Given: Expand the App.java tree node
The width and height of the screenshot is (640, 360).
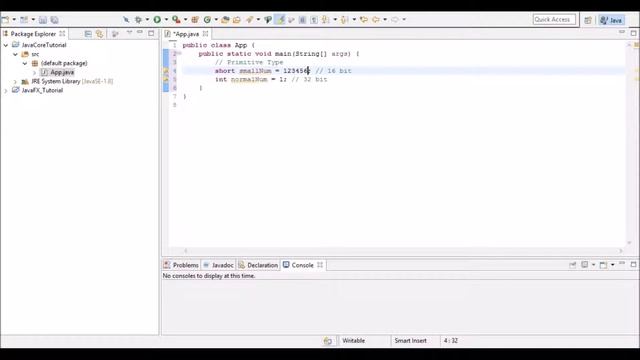Looking at the screenshot, I should (34, 73).
